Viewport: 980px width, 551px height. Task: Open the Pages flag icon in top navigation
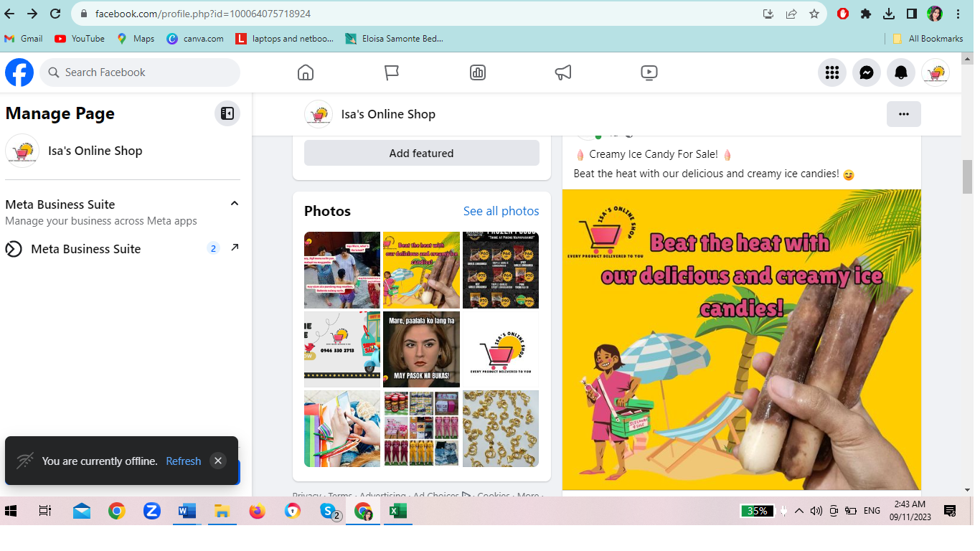391,72
